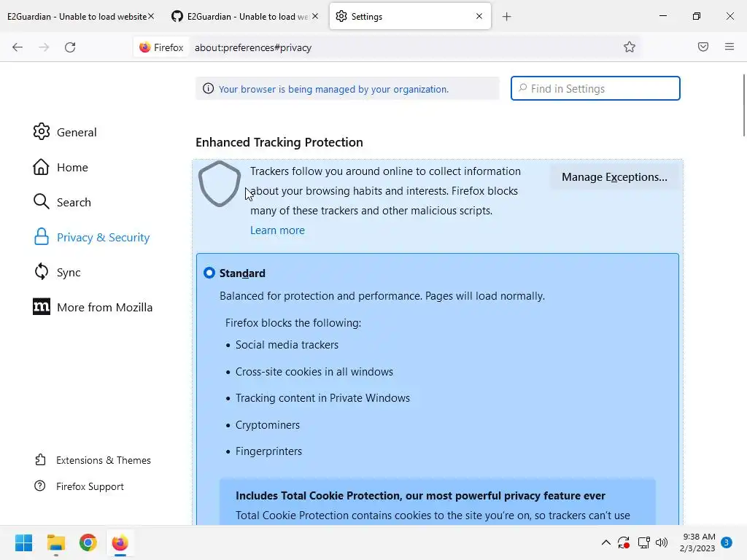Image resolution: width=747 pixels, height=560 pixels.
Task: Open the notification center badge showing 3
Action: pyautogui.click(x=727, y=542)
